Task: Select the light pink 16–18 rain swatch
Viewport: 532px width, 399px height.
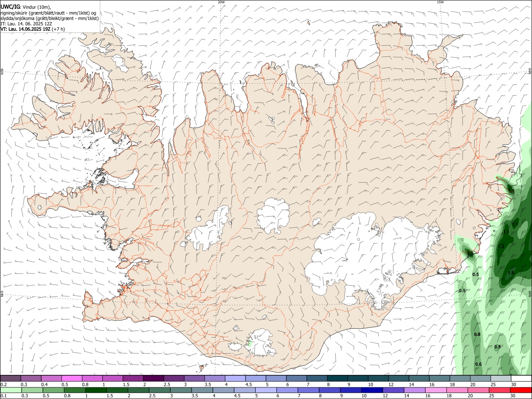Action: (x=436, y=390)
